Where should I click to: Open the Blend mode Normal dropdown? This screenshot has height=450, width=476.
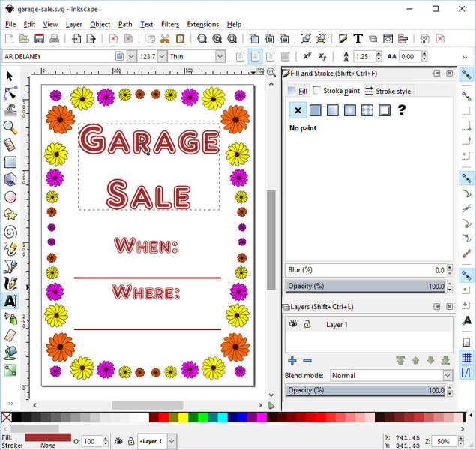[x=448, y=375]
